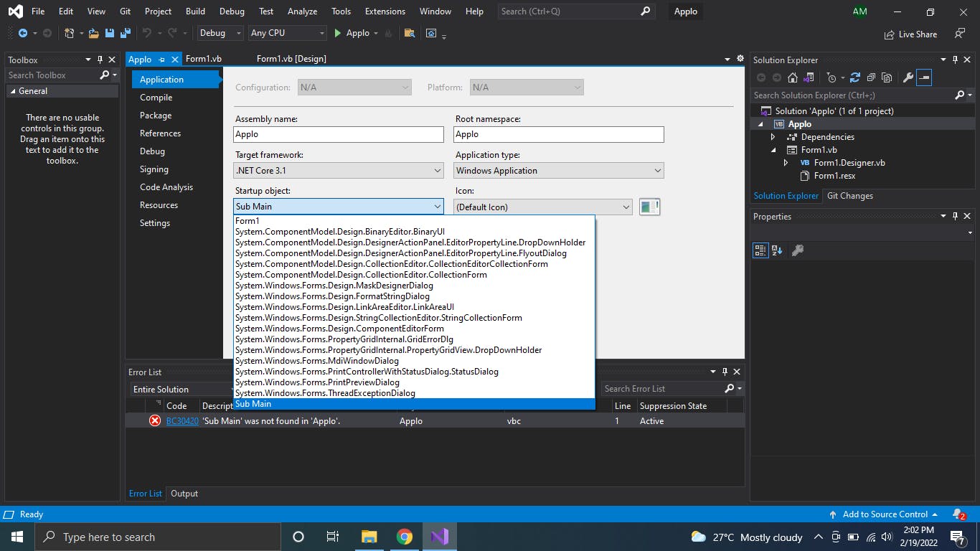Click the Pending Changes Filter clock icon

click(x=831, y=77)
